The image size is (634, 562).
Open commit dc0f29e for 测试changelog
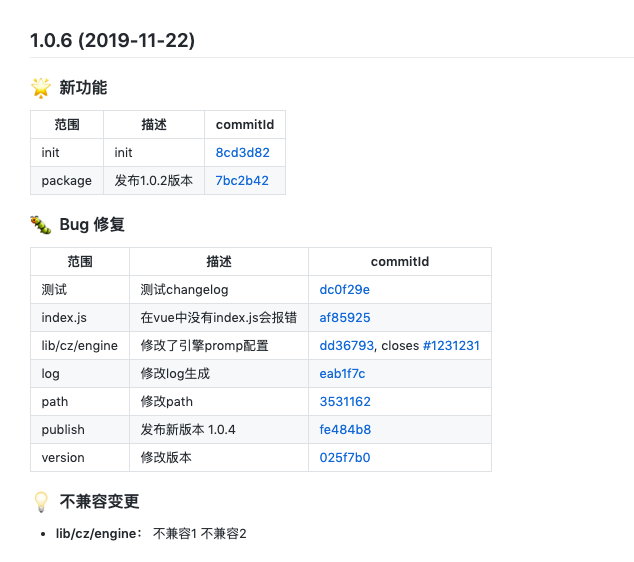[344, 290]
